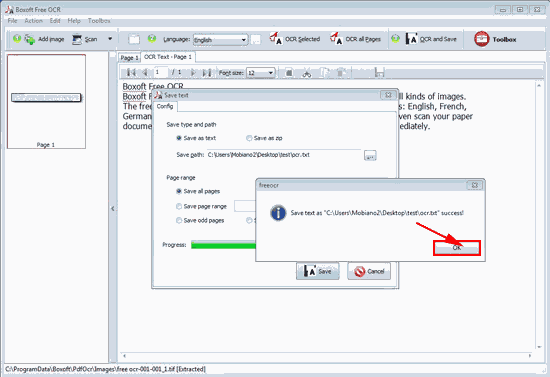Click the trash delete icon in the text toolbar

pos(340,73)
